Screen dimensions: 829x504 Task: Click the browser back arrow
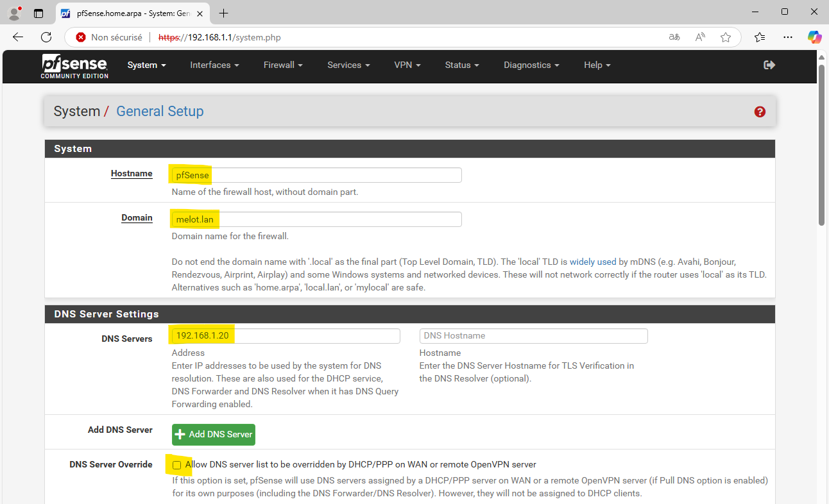(18, 37)
